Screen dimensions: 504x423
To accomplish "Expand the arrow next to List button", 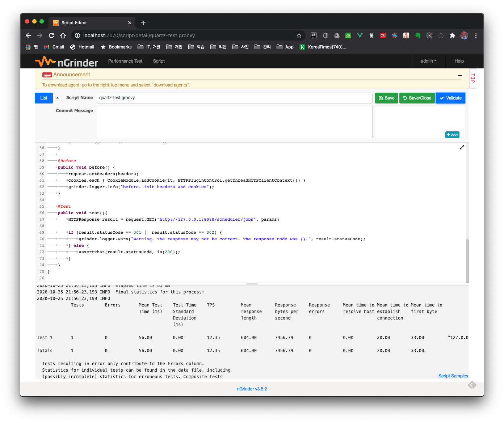I will coord(57,98).
